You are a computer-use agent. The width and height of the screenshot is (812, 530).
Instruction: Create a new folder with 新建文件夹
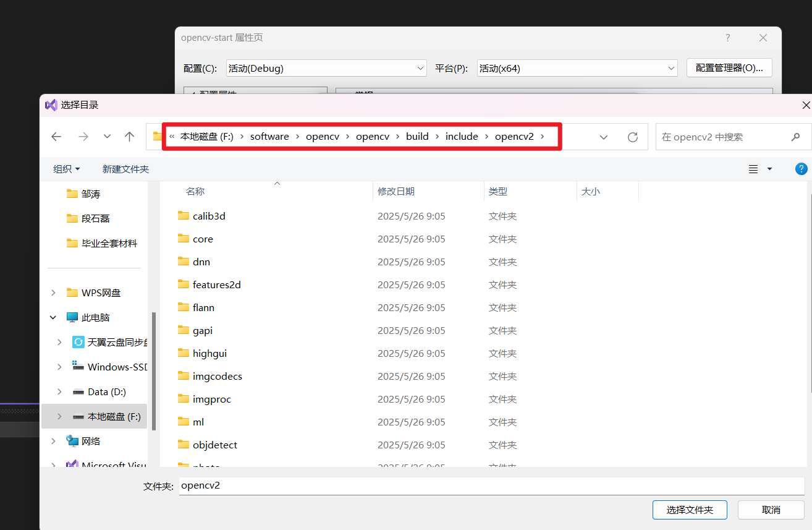[125, 169]
